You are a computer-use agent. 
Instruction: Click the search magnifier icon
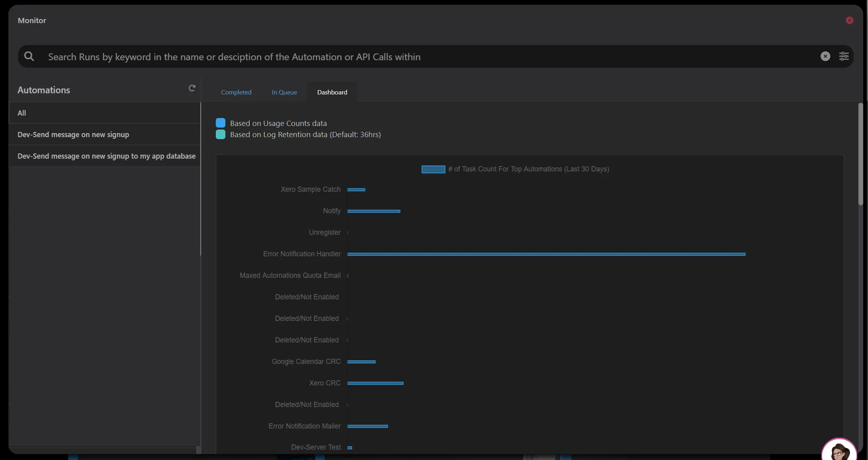tap(29, 56)
